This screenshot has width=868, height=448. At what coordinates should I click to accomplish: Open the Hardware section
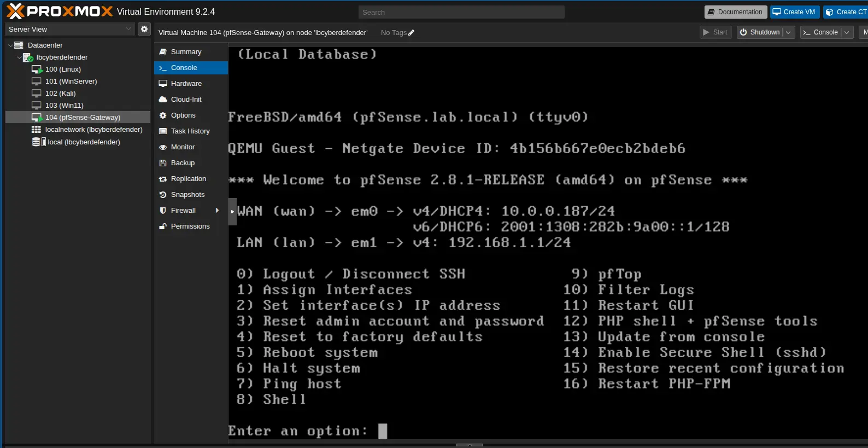[191, 84]
